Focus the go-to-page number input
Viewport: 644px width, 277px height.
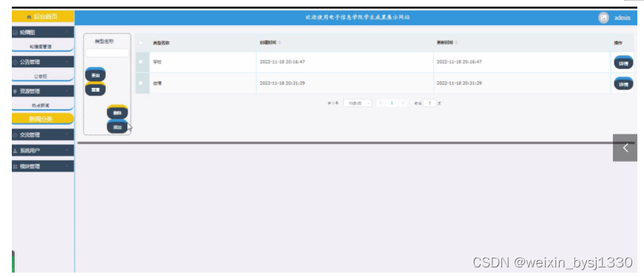(x=430, y=103)
